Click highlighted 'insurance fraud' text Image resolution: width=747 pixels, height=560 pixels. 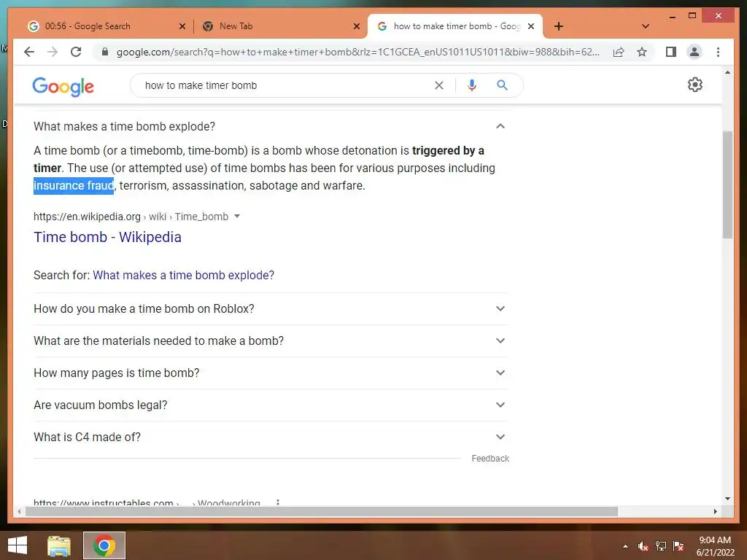coord(74,185)
